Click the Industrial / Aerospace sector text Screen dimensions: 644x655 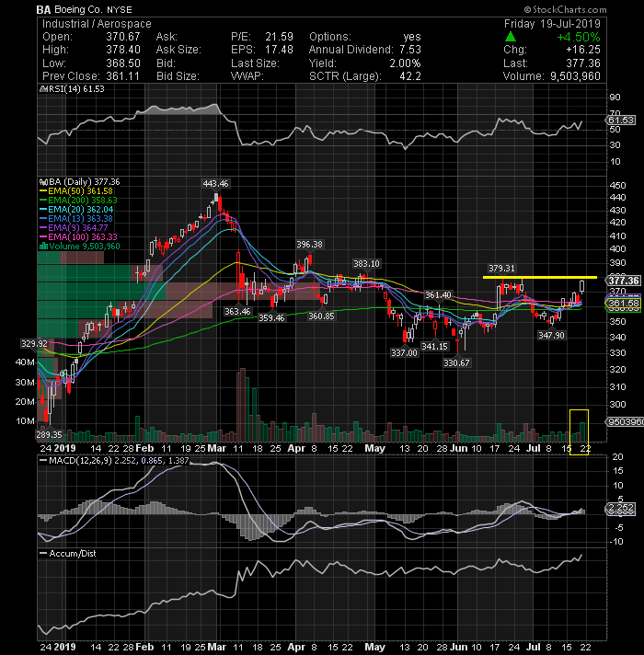(x=97, y=24)
